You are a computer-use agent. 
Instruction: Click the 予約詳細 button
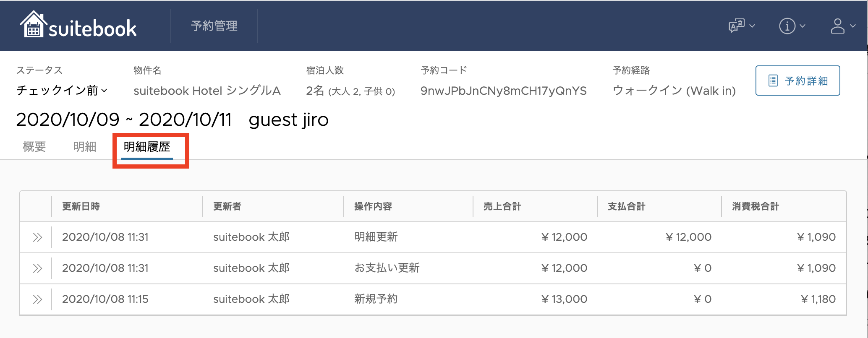click(x=797, y=81)
